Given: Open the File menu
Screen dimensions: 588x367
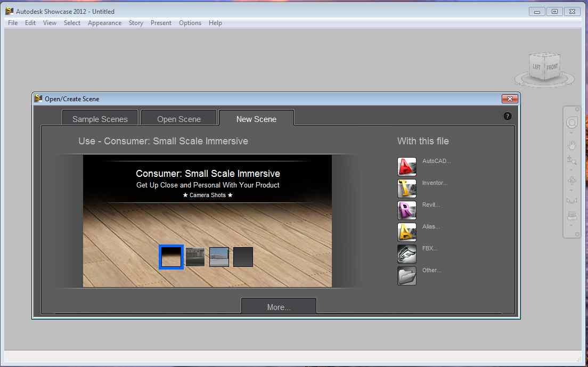Looking at the screenshot, I should [13, 23].
